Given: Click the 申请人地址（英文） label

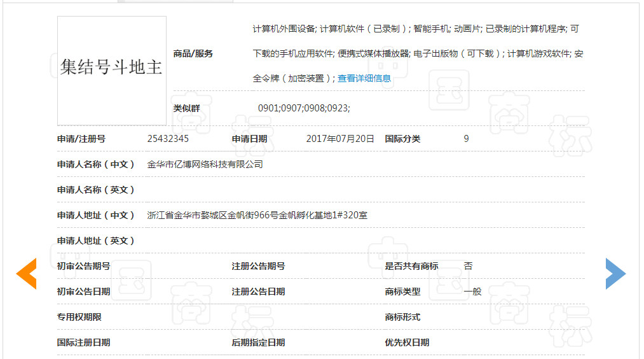Looking at the screenshot, I should pyautogui.click(x=96, y=241).
